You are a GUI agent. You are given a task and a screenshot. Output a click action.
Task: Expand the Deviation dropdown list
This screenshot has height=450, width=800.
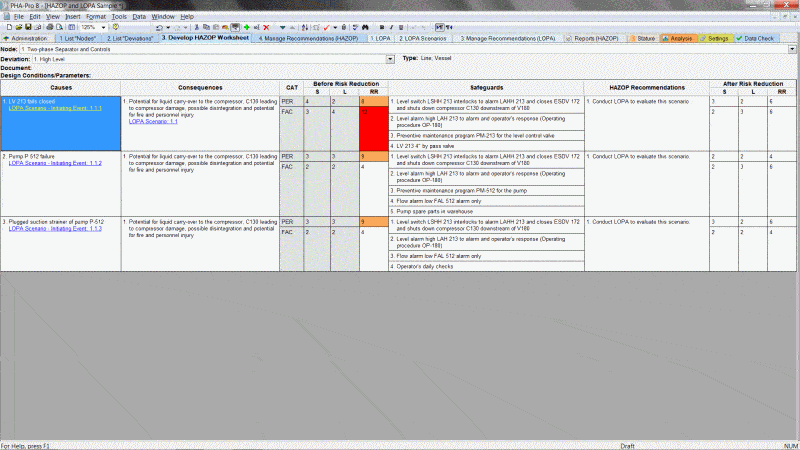pos(390,59)
